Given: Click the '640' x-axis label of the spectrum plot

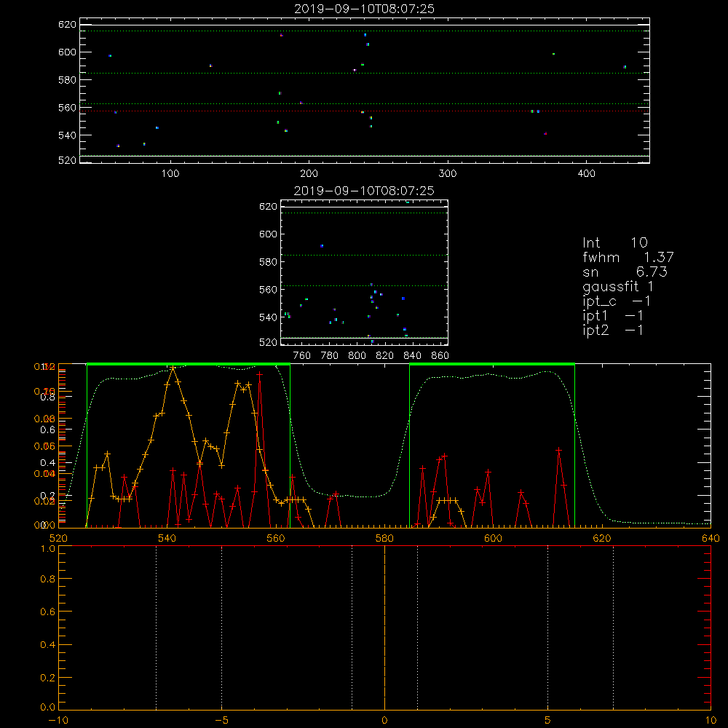Looking at the screenshot, I should 711,538.
